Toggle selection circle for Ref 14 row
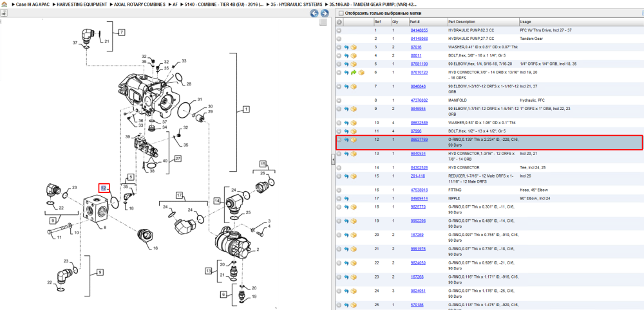This screenshot has height=310, width=644. pos(339,168)
